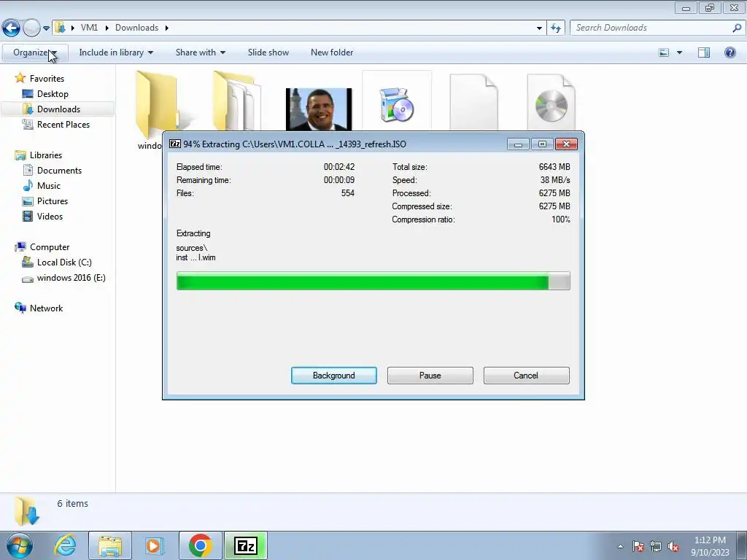Viewport: 747px width, 560px height.
Task: Launch Internet Explorer from taskbar
Action: click(x=65, y=545)
